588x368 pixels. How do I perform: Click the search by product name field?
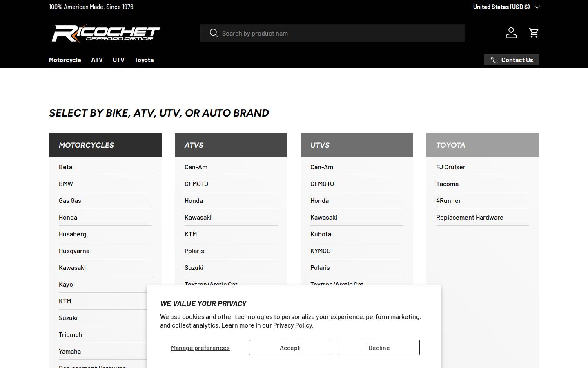333,33
